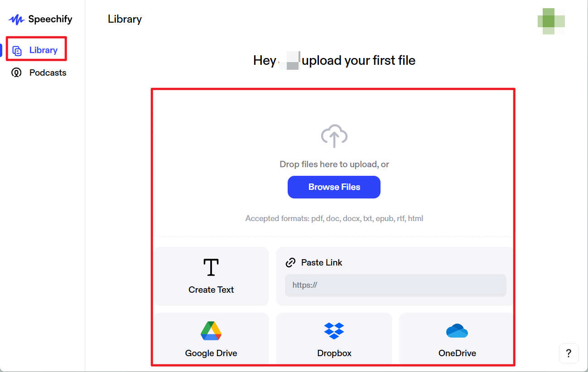Open Podcasts in the sidebar
The height and width of the screenshot is (372, 588).
(x=39, y=72)
